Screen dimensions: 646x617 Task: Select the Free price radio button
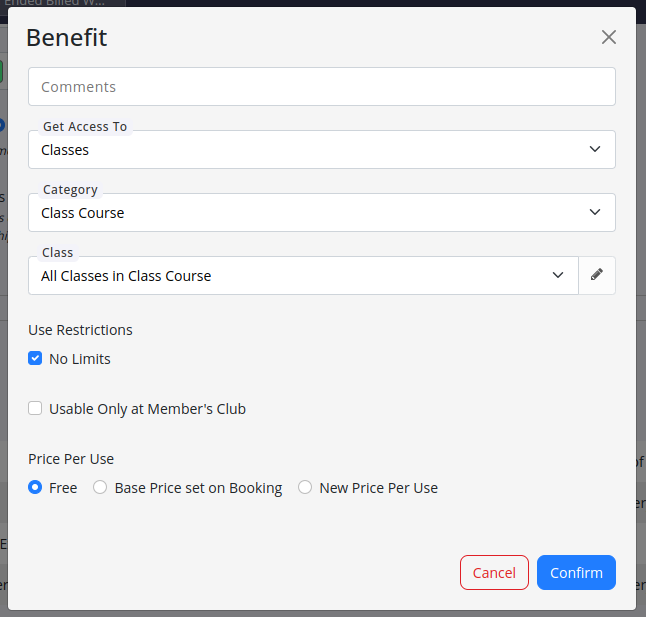tap(36, 488)
